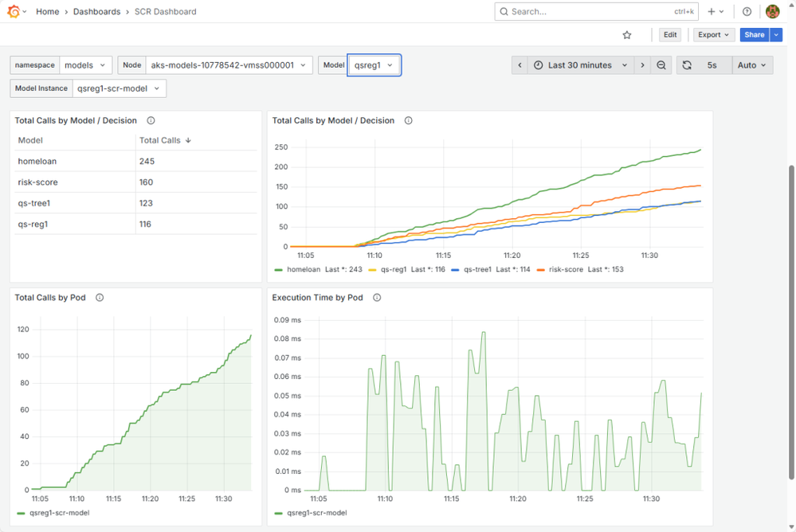
Task: Click the SCR Dashboard breadcrumb
Action: (x=165, y=11)
